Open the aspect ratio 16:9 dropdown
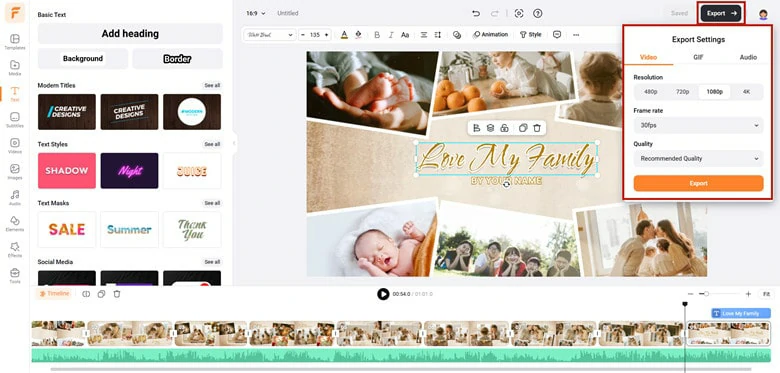The image size is (780, 373). (x=256, y=13)
